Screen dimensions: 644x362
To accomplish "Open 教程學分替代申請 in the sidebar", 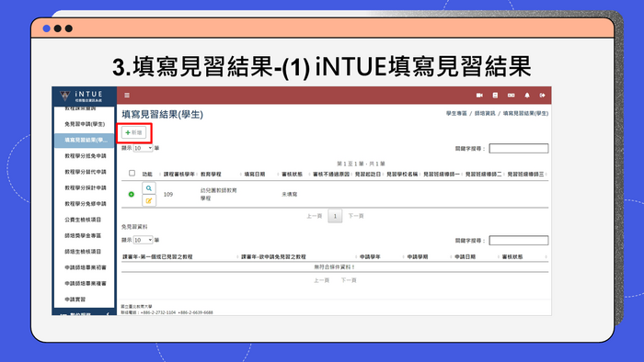I will [x=85, y=172].
